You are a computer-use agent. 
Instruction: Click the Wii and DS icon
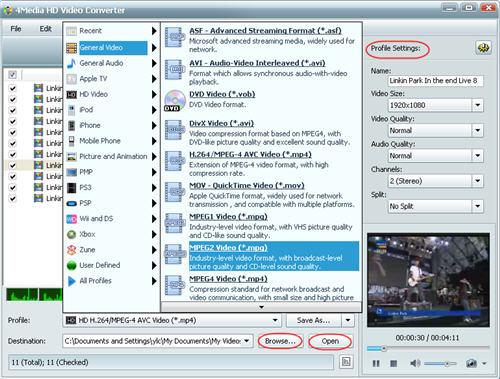coord(71,219)
